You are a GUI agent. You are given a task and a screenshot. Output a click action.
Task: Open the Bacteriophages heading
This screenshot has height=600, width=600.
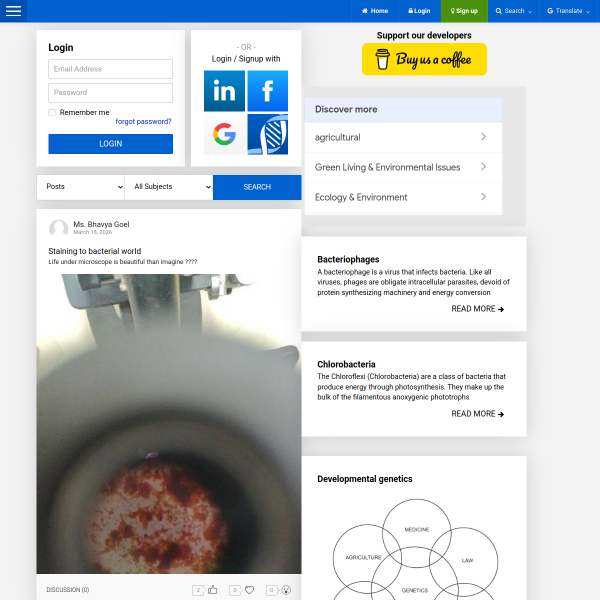click(x=348, y=259)
